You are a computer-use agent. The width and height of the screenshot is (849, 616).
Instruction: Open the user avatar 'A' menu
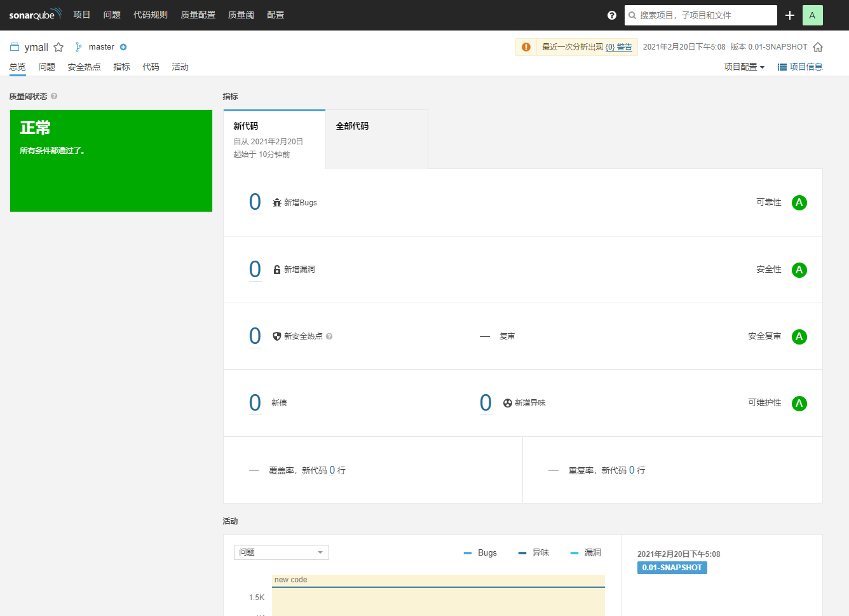coord(812,15)
